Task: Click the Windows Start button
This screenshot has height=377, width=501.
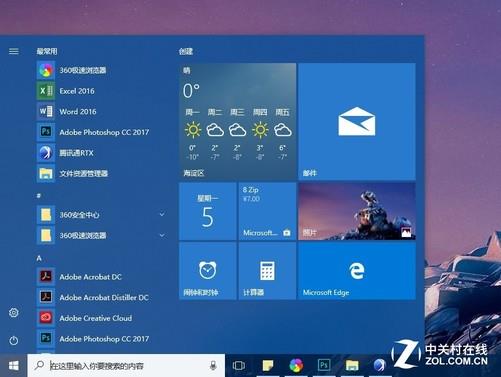Action: point(13,366)
